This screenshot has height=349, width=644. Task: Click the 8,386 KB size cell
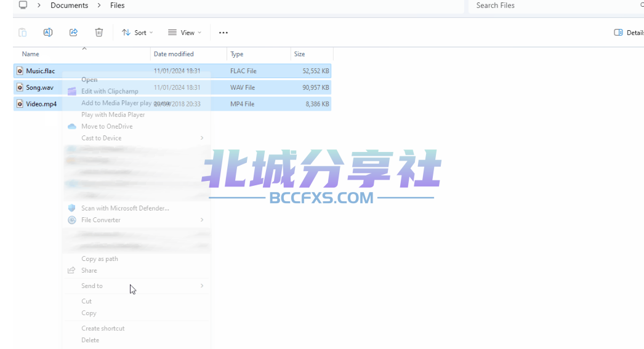(x=317, y=104)
